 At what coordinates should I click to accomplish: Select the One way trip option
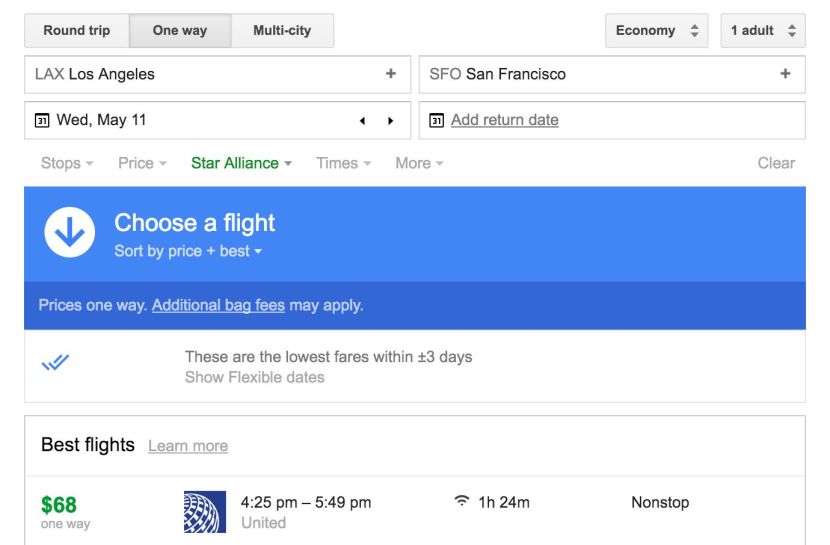click(x=180, y=31)
